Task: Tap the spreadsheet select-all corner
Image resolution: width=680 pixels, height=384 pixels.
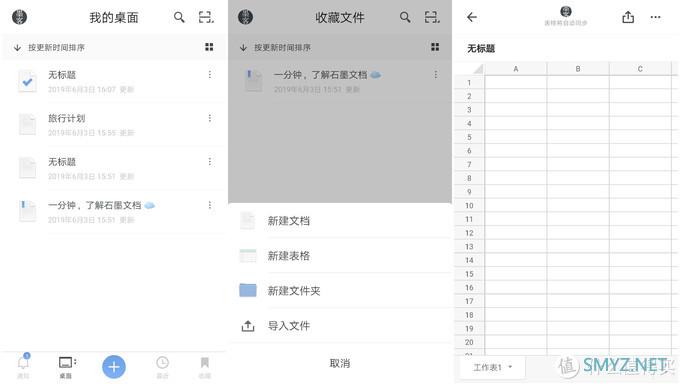Action: coord(470,69)
